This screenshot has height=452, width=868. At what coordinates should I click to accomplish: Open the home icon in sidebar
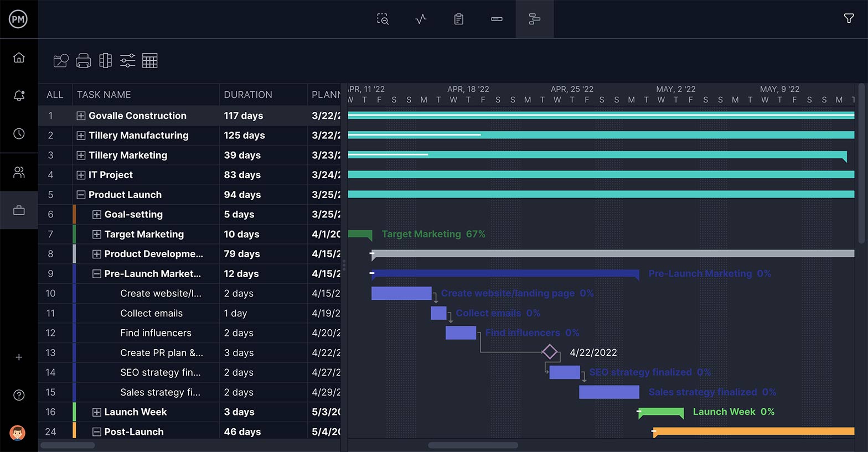click(19, 58)
